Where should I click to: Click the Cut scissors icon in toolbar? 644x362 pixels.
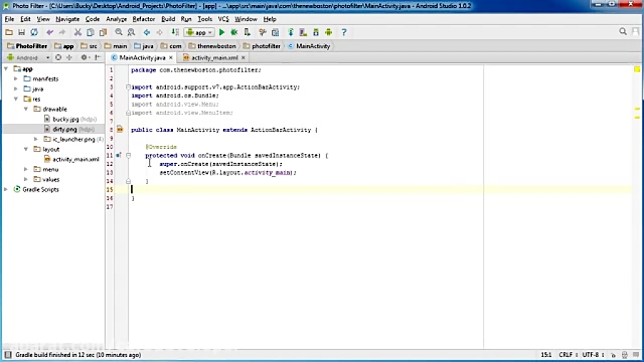pos(78,32)
